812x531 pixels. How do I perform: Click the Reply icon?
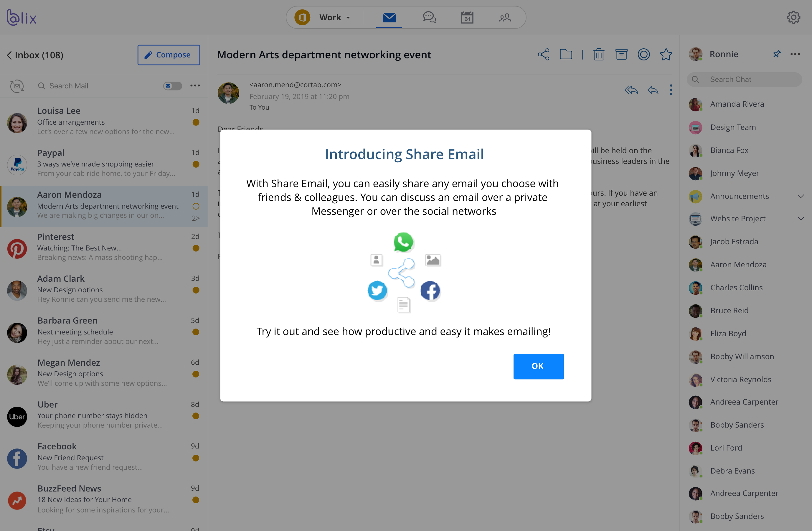653,90
